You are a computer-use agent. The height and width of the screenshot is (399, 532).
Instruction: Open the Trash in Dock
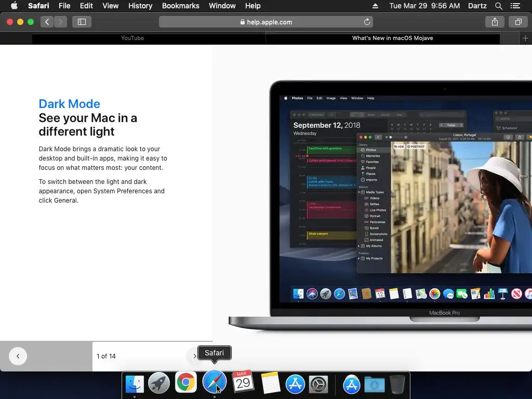pos(397,384)
